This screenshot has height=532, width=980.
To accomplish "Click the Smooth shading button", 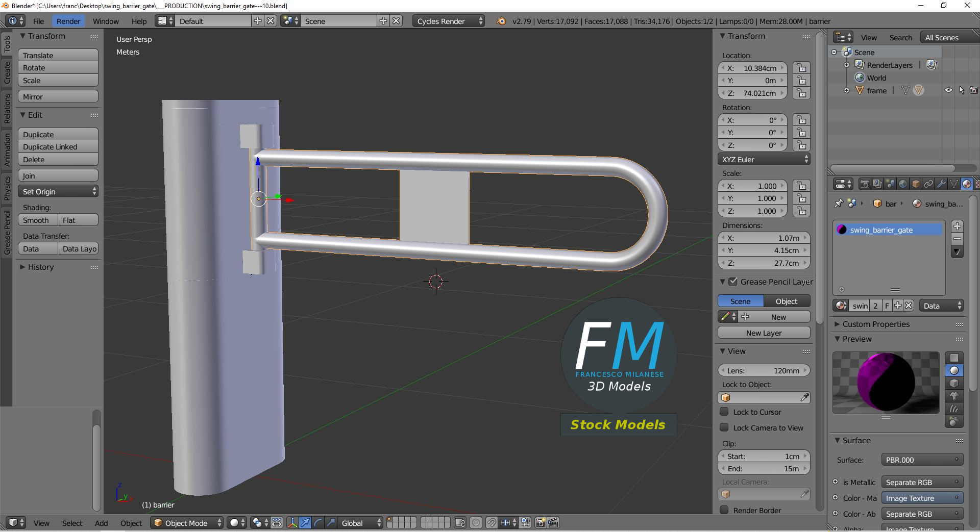I will point(38,220).
